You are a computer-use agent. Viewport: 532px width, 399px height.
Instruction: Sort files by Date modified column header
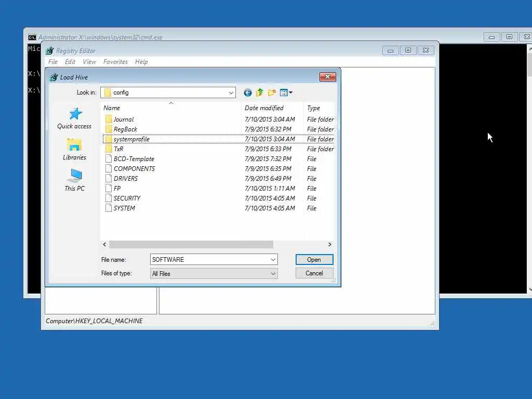(x=272, y=108)
